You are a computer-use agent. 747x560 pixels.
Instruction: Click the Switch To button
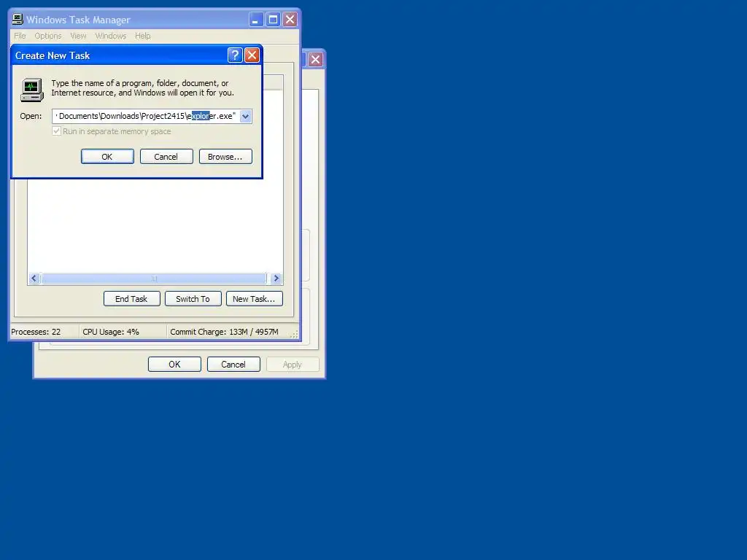point(193,299)
